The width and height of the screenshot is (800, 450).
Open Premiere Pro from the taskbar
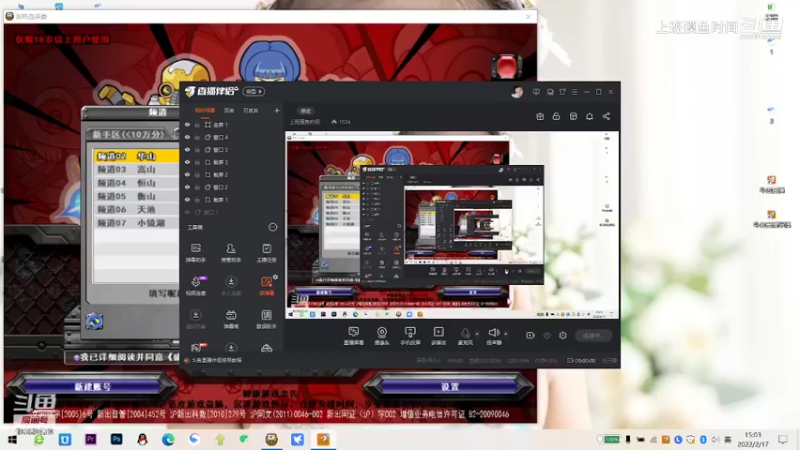[x=90, y=439]
